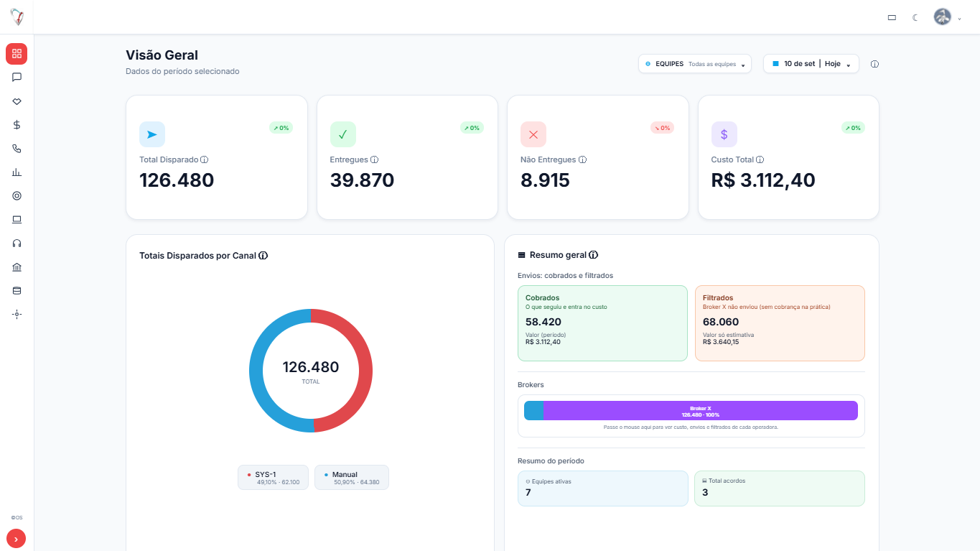The height and width of the screenshot is (551, 980).
Task: Open the phone icon in sidebar
Action: pos(17,149)
